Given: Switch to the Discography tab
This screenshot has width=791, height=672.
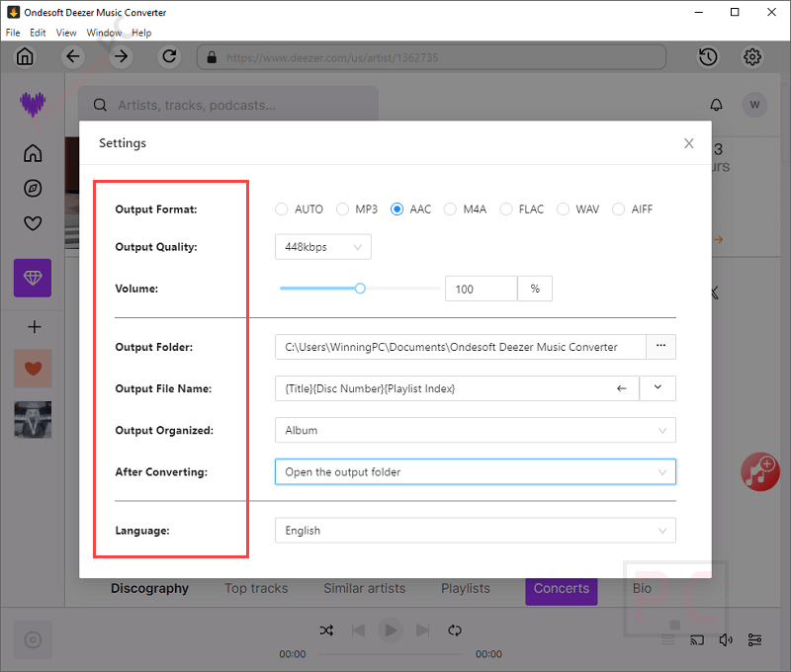Looking at the screenshot, I should (150, 588).
